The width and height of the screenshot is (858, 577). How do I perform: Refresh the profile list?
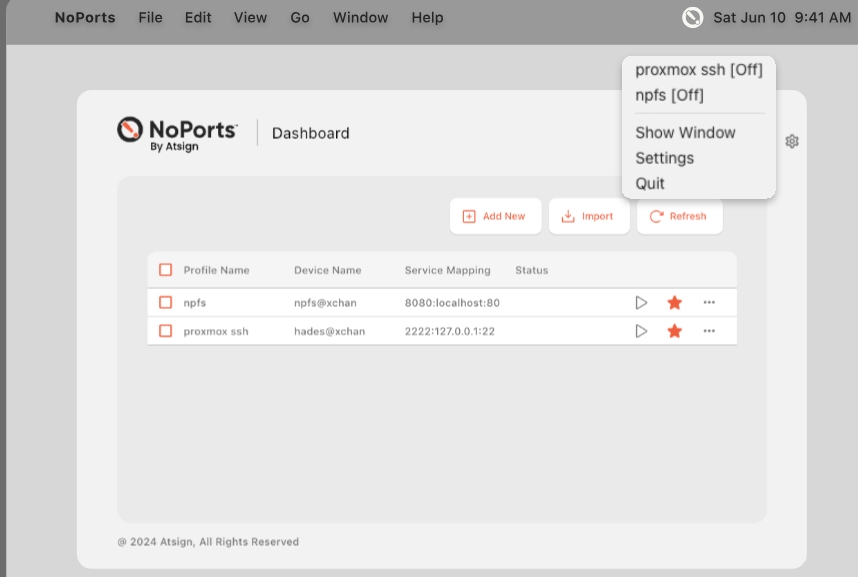[679, 216]
